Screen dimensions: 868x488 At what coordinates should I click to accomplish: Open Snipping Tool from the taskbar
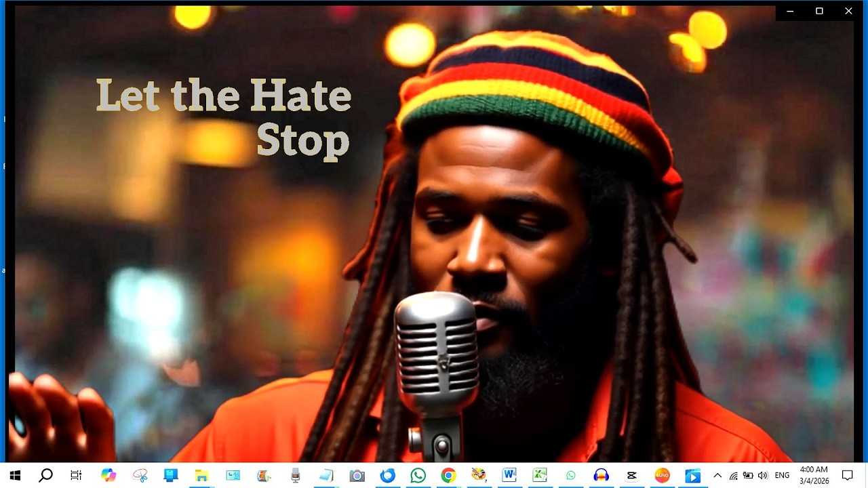point(140,475)
